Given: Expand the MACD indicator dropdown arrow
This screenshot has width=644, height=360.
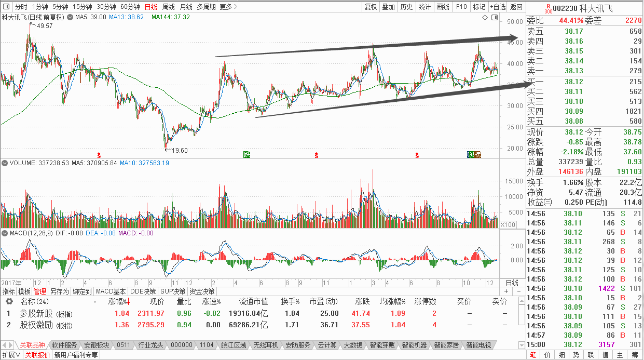Looking at the screenshot, I should pos(5,233).
